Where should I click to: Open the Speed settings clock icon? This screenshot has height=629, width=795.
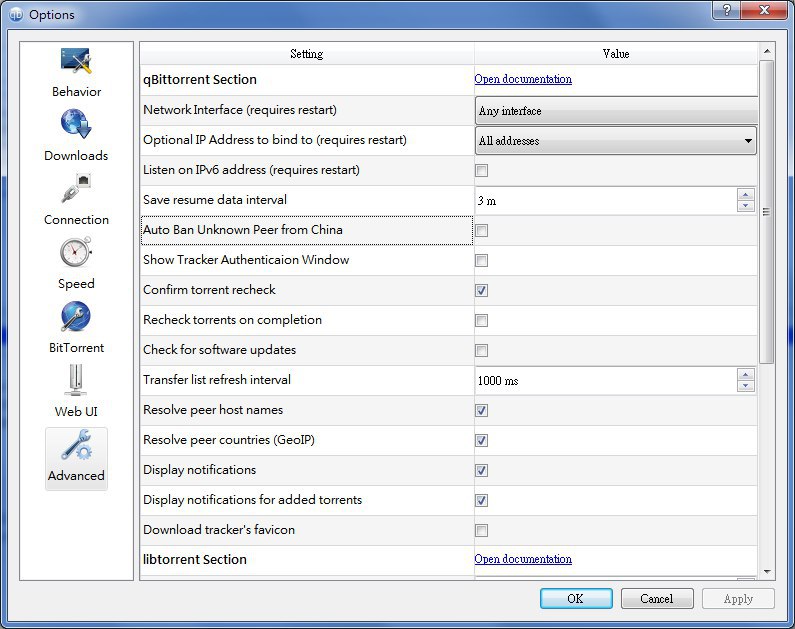[x=76, y=252]
